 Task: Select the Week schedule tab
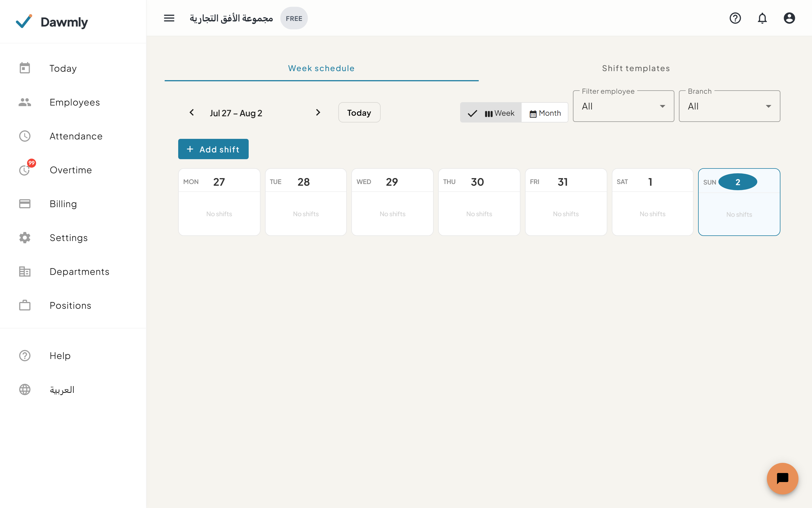321,68
